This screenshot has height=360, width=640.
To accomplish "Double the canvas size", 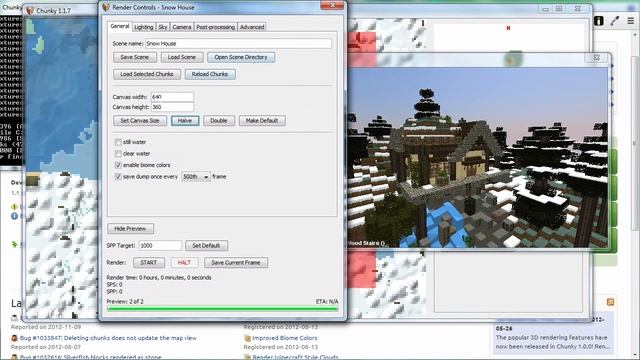I will tap(219, 121).
